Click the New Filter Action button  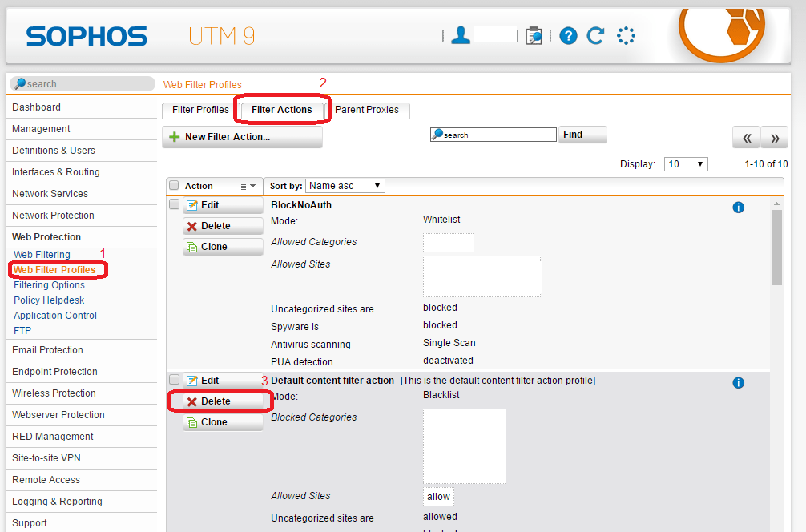pos(242,137)
